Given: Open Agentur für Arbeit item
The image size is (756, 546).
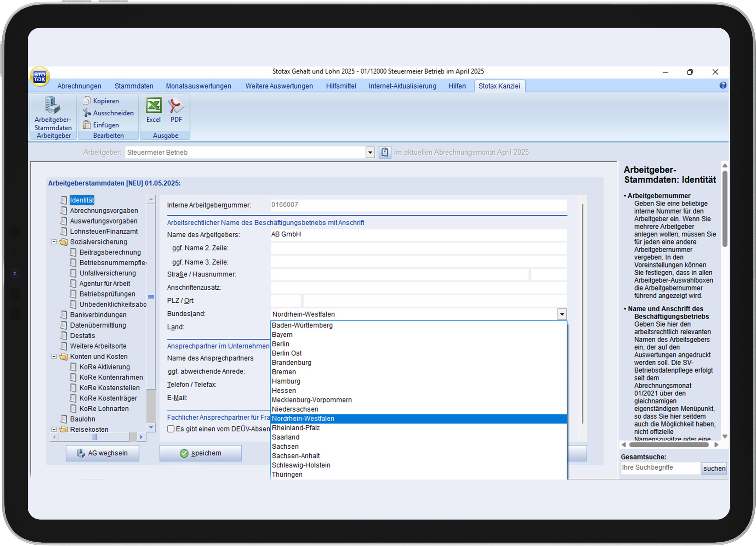Looking at the screenshot, I should coord(105,284).
